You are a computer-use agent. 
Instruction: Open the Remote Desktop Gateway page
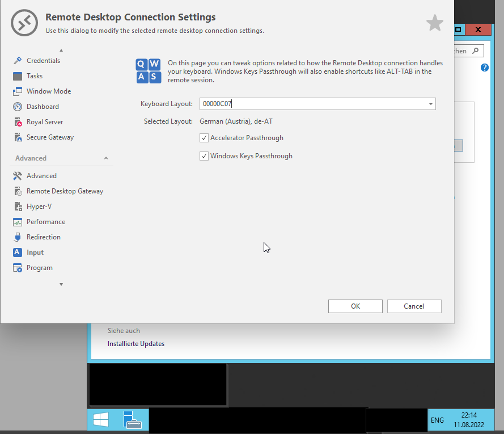[x=65, y=191]
